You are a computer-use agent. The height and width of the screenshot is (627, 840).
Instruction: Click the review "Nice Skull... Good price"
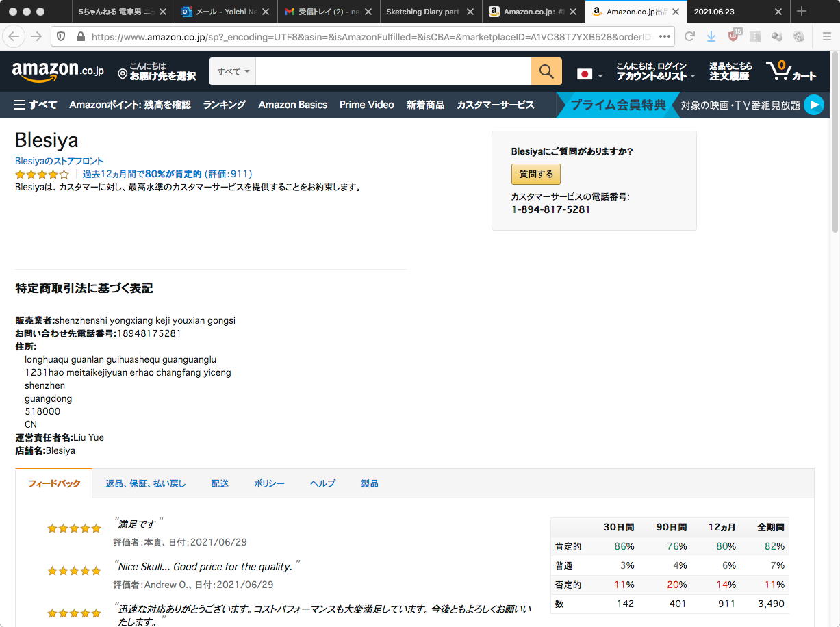click(205, 567)
